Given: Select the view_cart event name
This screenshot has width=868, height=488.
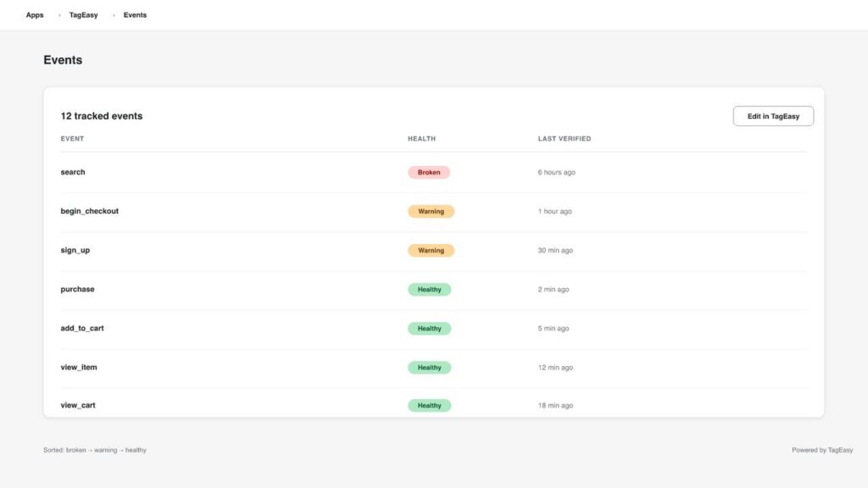Looking at the screenshot, I should (x=77, y=405).
